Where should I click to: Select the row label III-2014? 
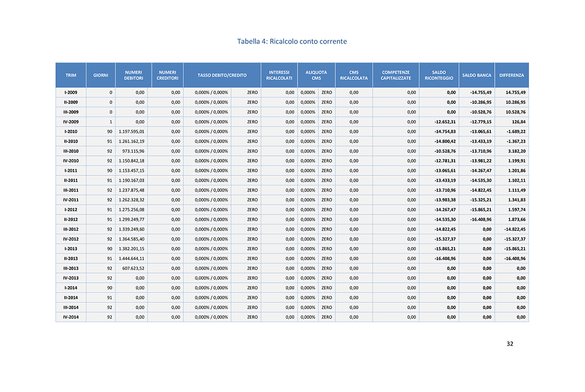[71, 307]
